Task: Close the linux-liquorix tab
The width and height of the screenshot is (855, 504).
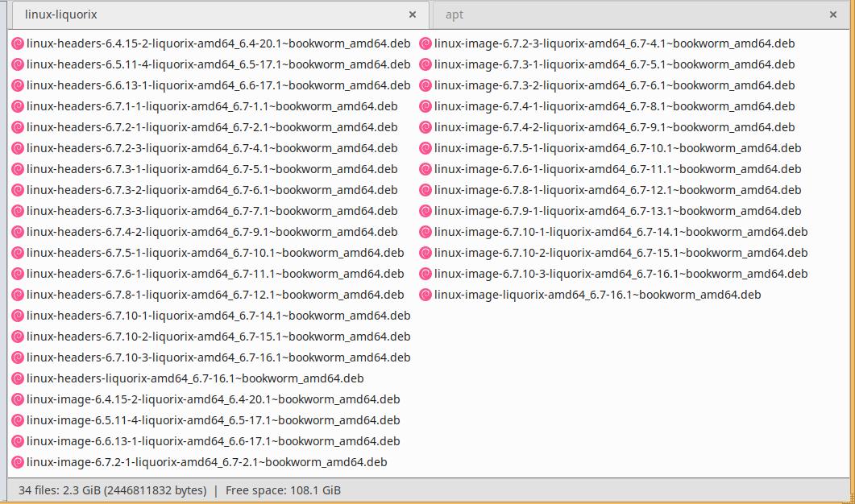Action: click(413, 14)
